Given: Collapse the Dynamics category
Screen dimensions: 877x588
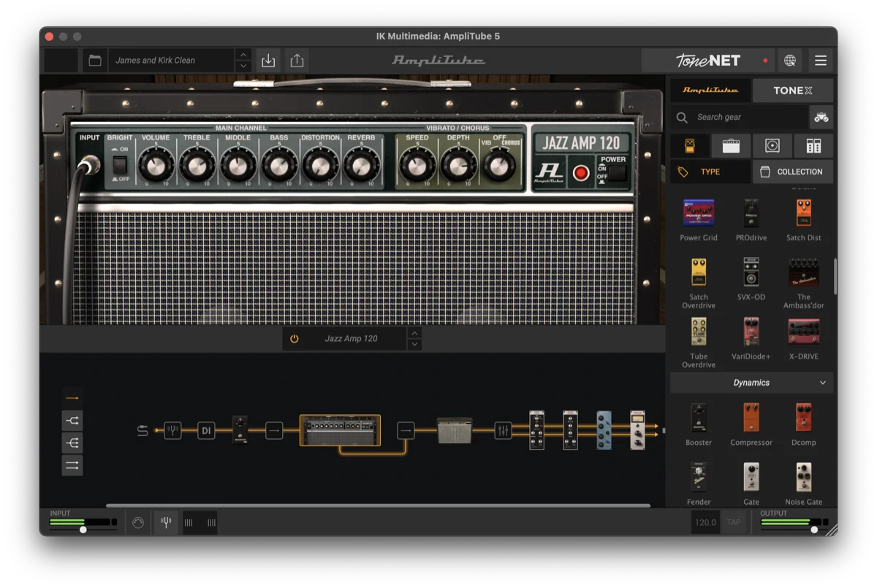Looking at the screenshot, I should (x=823, y=383).
